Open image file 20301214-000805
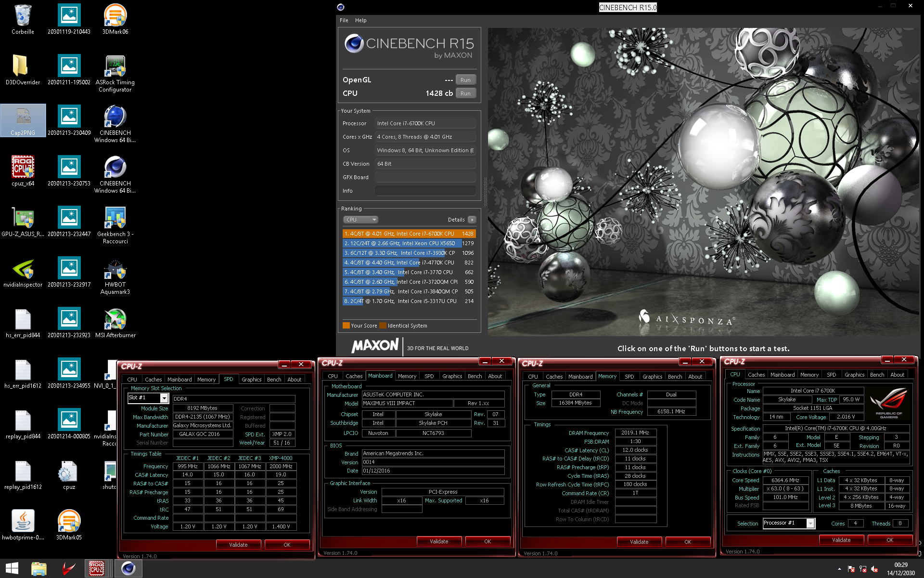This screenshot has height=578, width=924. 69,424
